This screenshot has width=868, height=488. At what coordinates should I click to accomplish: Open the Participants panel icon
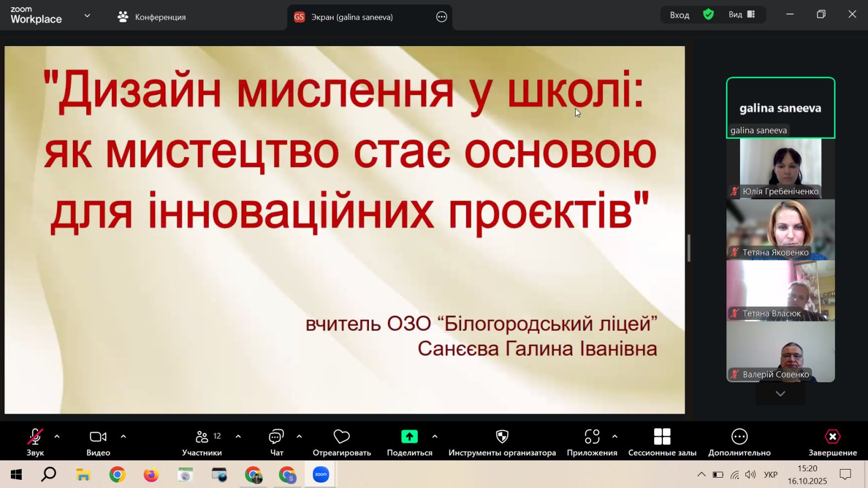pos(202,436)
